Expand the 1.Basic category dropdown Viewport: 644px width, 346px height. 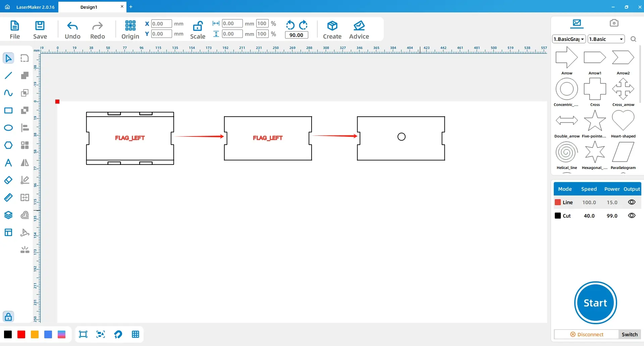pyautogui.click(x=606, y=39)
